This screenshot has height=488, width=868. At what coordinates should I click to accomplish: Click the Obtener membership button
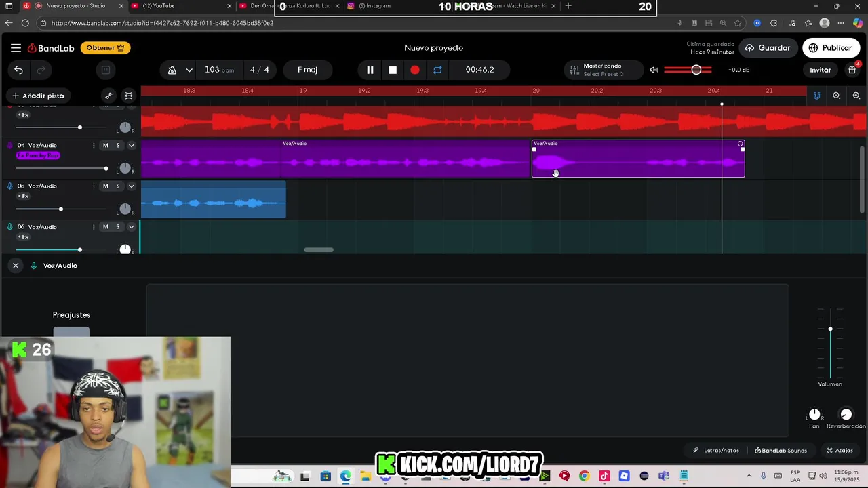pyautogui.click(x=105, y=48)
